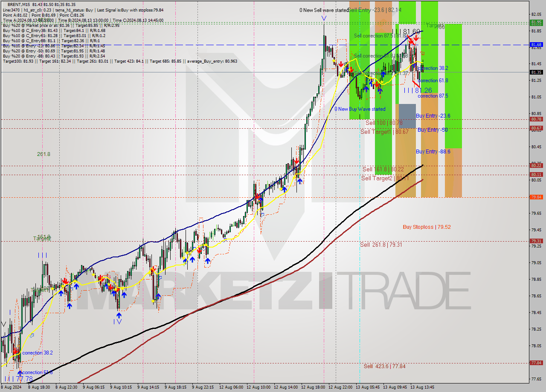Screen dimensions: 546x392
Task: Select the '12 Aug 18:00' time axis label
Action: 314,387
